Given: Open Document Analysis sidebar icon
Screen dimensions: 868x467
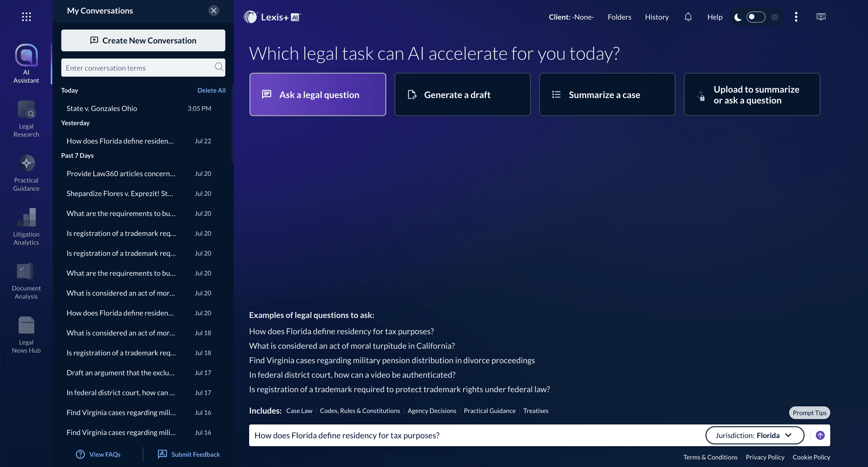Looking at the screenshot, I should click(x=26, y=281).
